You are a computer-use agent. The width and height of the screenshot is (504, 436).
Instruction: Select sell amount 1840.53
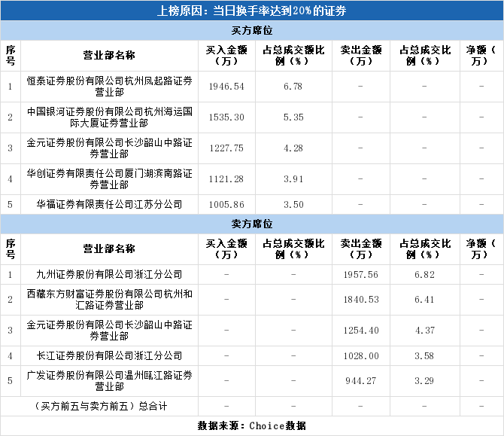pos(361,299)
